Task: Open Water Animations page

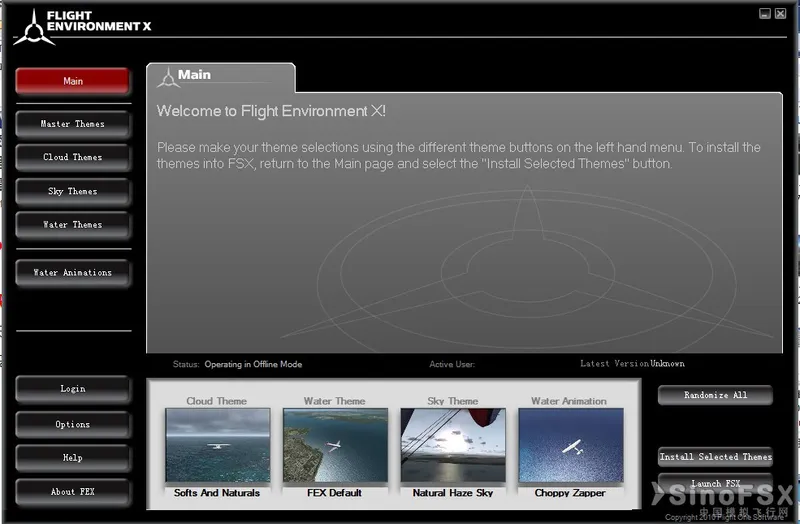Action: tap(73, 272)
